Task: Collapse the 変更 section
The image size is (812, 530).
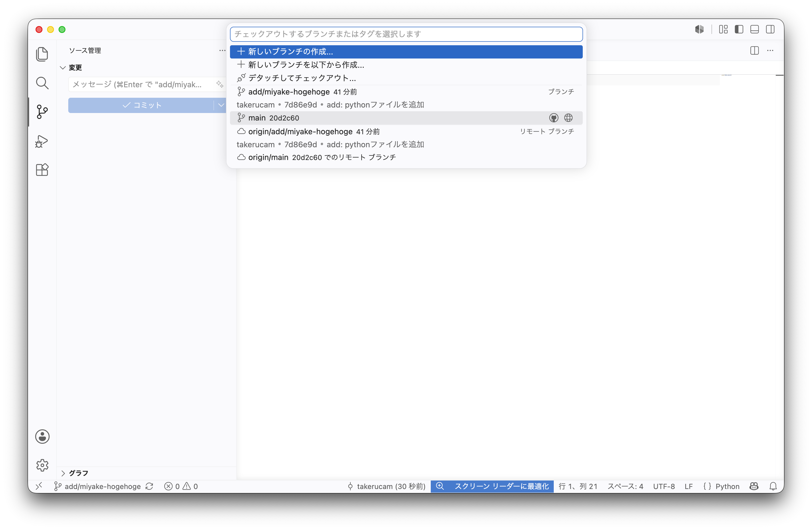Action: [63, 67]
